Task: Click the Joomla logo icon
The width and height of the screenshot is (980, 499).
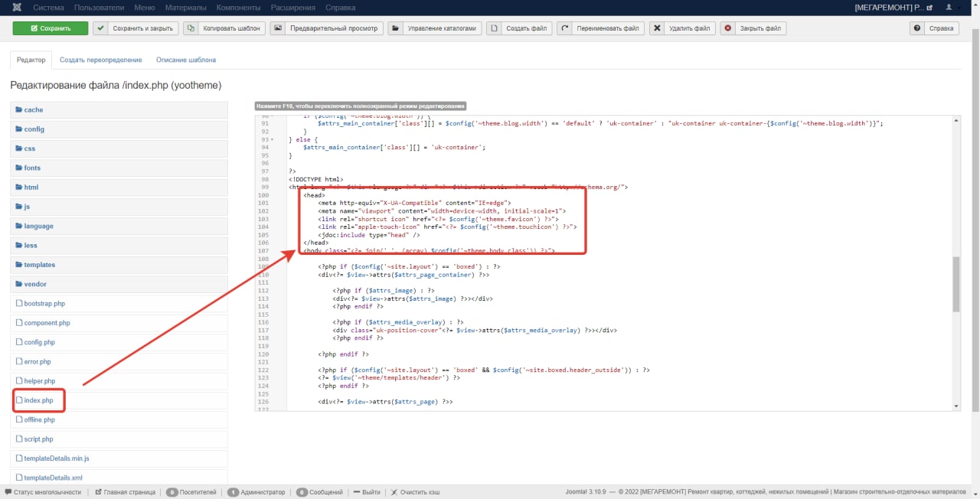Action: coord(17,7)
